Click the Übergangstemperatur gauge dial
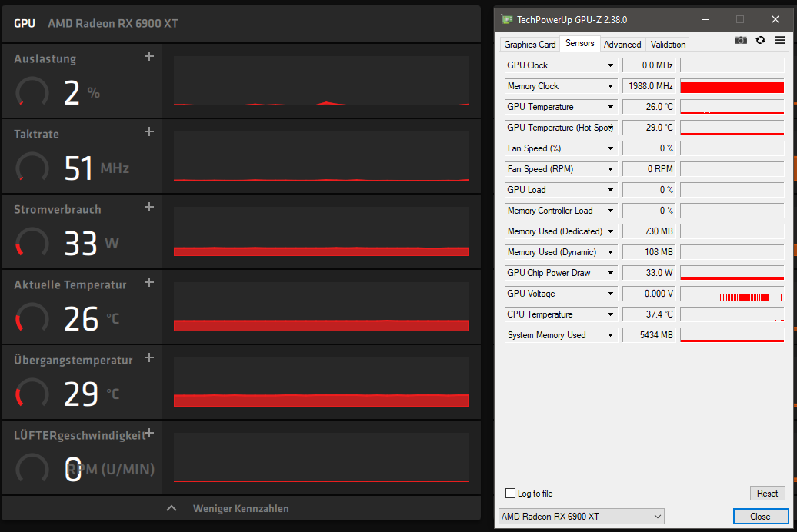 click(32, 394)
